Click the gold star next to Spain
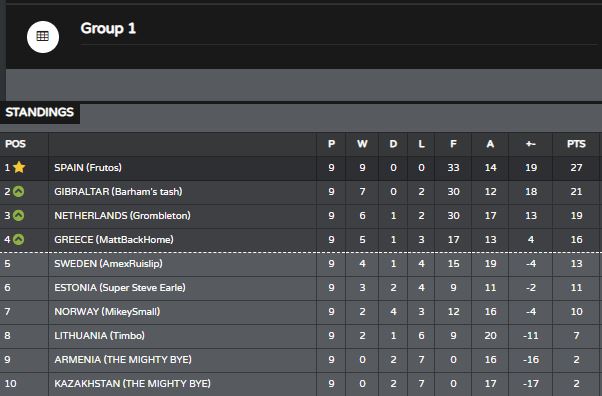The image size is (602, 396). click(x=19, y=167)
